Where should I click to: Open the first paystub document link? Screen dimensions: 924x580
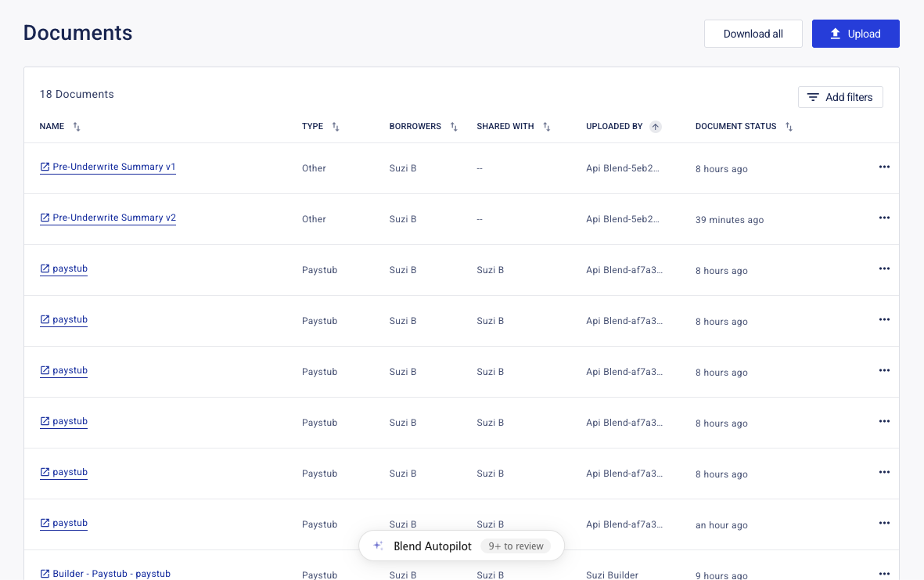click(70, 269)
